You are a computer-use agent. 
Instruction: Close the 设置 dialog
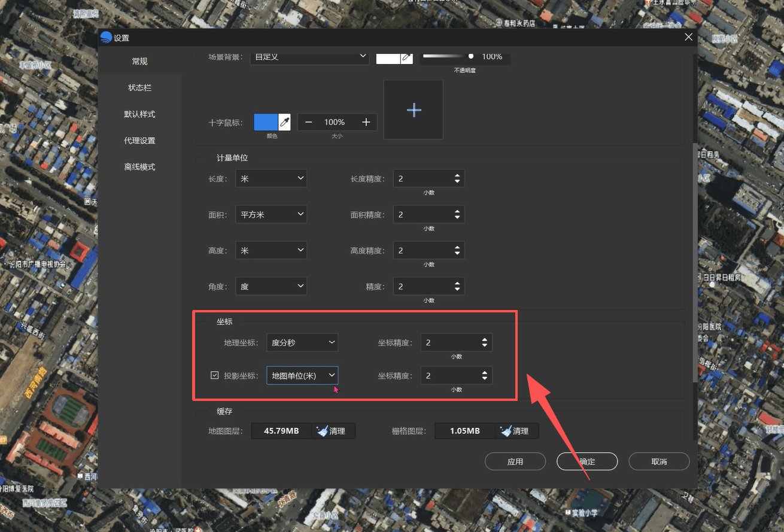pyautogui.click(x=689, y=37)
